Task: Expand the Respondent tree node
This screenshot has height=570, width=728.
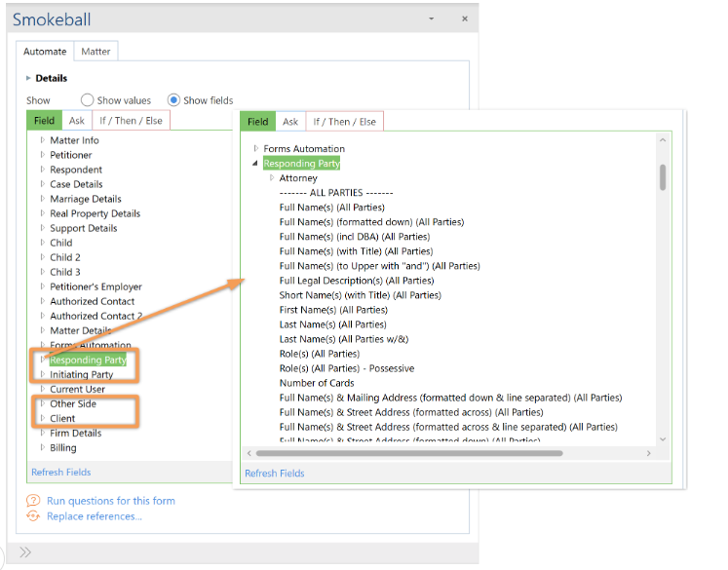Action: point(42,169)
